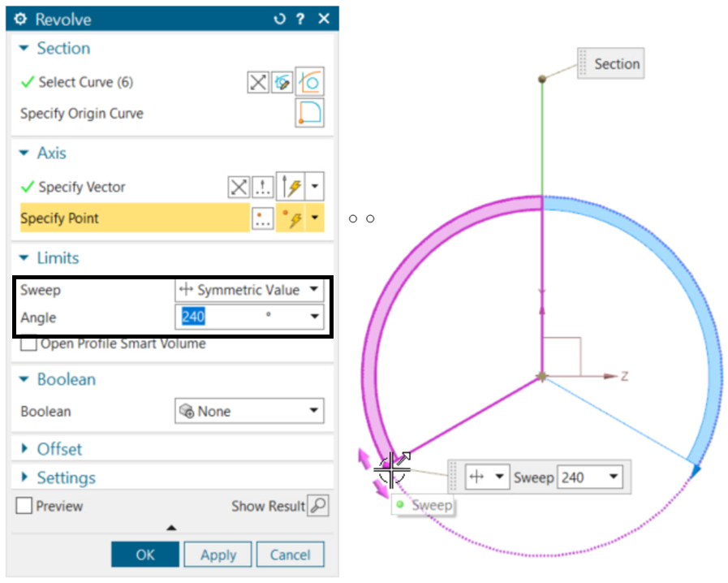
Task: Close the Revolve dialog
Action: coord(324,19)
